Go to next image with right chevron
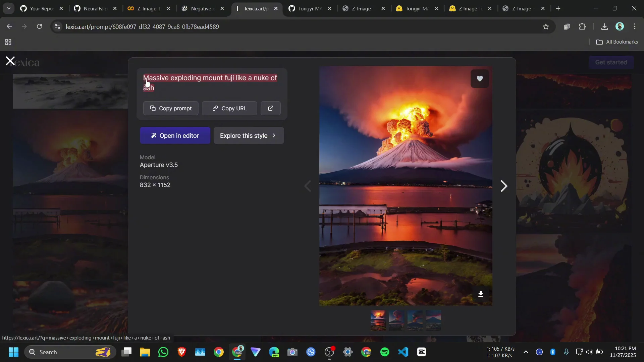The width and height of the screenshot is (644, 362). point(503,186)
